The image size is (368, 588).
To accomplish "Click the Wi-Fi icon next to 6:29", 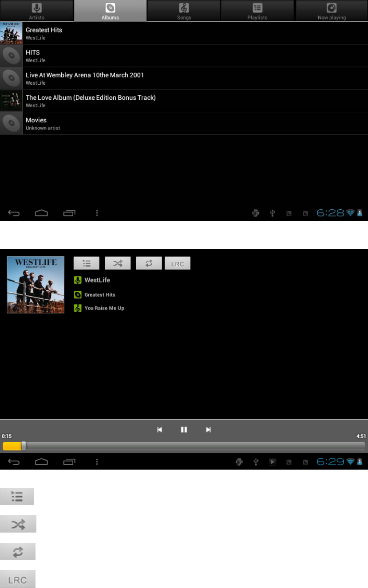I will click(x=351, y=462).
